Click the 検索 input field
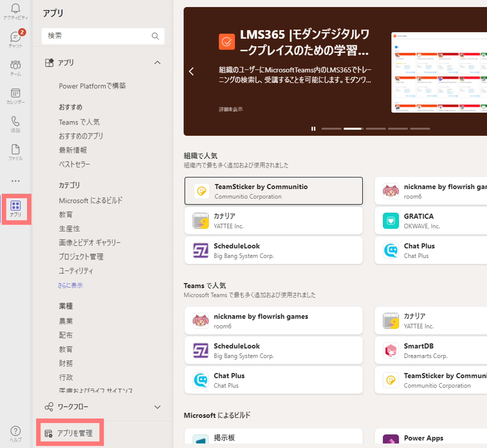Screen dimensions: 487x448 click(x=103, y=36)
